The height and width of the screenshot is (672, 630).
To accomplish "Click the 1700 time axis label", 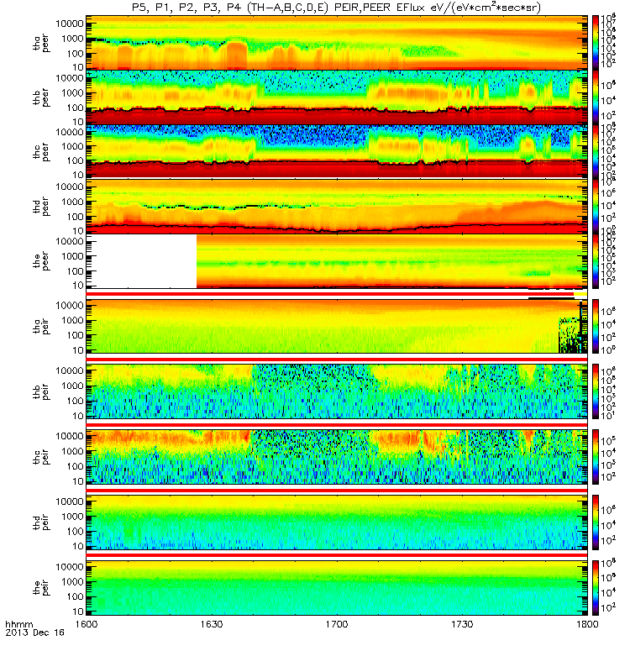I will click(337, 624).
